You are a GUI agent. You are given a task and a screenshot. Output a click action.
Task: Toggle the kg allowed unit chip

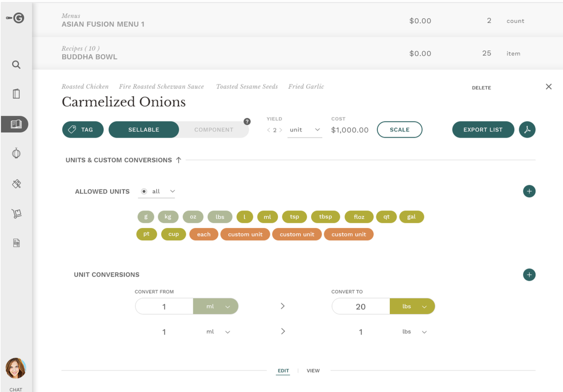coord(168,217)
